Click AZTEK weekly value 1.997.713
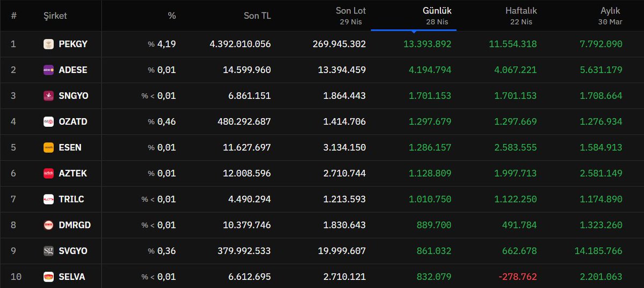This screenshot has width=644, height=288. pyautogui.click(x=516, y=174)
